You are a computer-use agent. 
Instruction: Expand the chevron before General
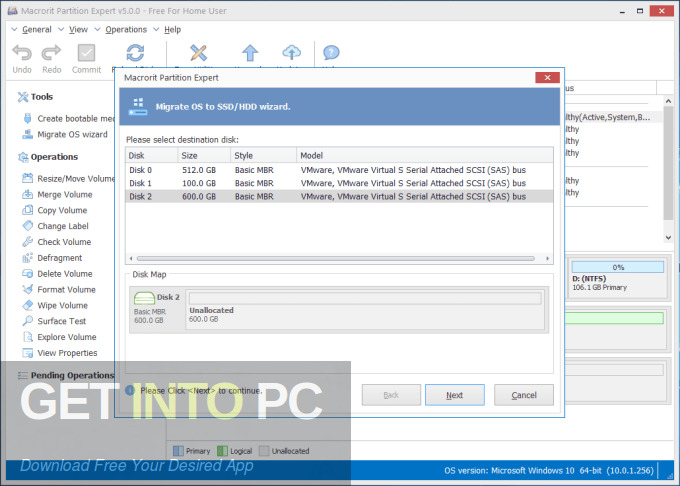pyautogui.click(x=14, y=29)
